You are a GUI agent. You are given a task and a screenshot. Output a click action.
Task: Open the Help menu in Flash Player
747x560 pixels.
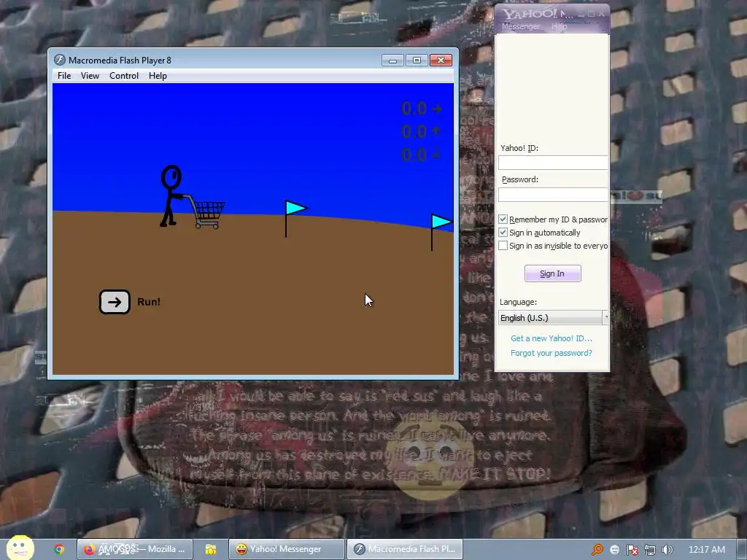click(x=158, y=76)
